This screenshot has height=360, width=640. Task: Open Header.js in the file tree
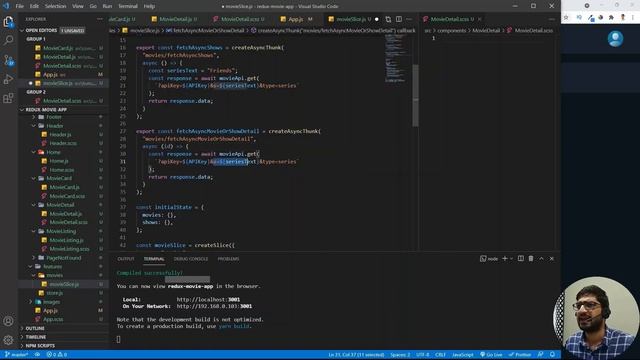pos(60,134)
